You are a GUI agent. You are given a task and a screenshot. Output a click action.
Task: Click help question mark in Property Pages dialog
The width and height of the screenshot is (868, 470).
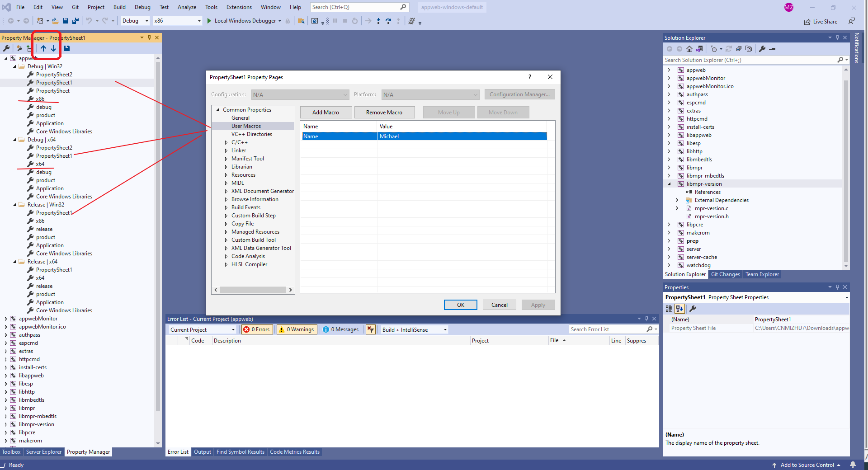click(530, 77)
